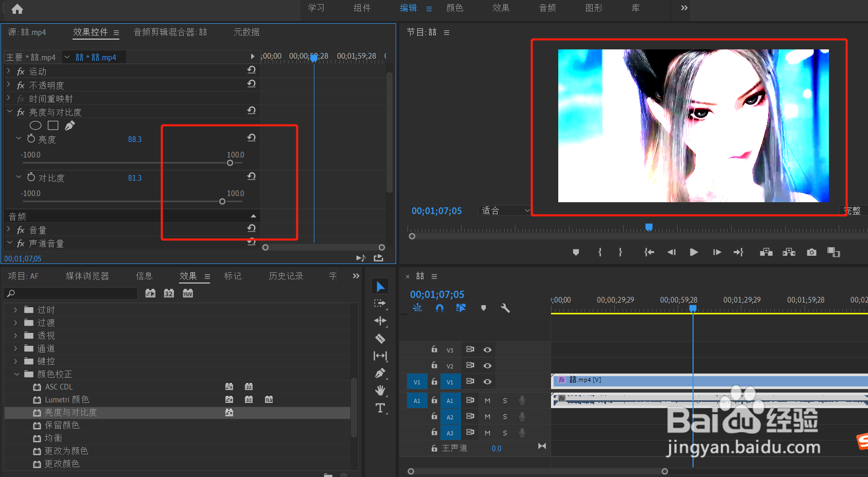868x477 pixels.
Task: Toggle snap in timeline
Action: (439, 308)
